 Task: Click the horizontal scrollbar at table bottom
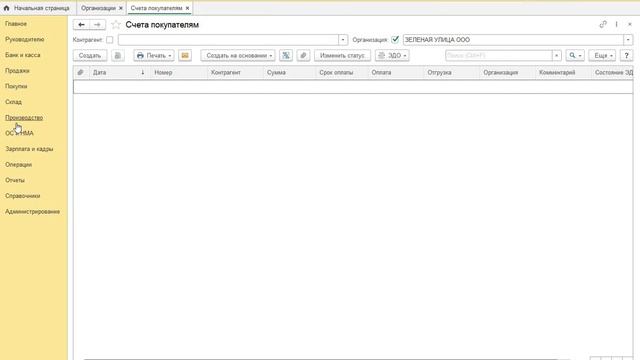tap(320, 359)
